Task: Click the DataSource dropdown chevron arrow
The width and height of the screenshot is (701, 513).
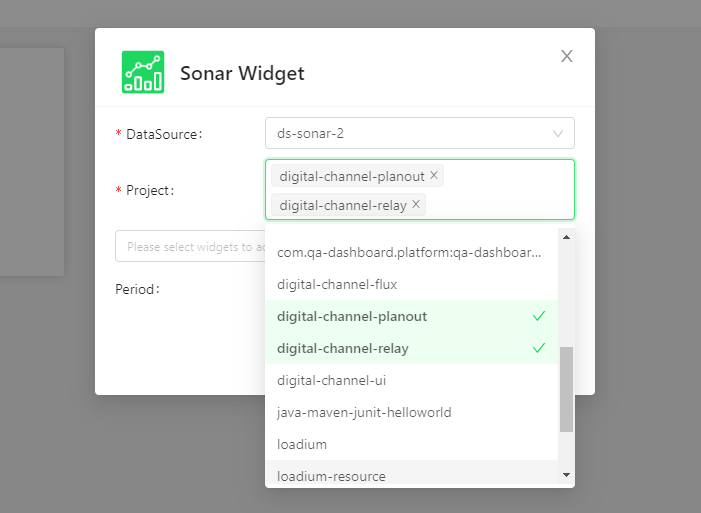Action: tap(557, 133)
